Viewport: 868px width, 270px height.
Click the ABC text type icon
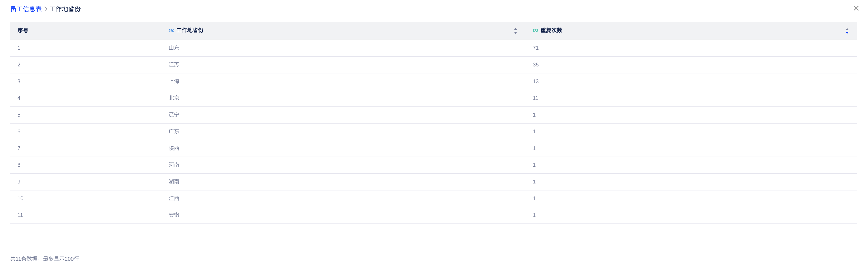pyautogui.click(x=171, y=31)
